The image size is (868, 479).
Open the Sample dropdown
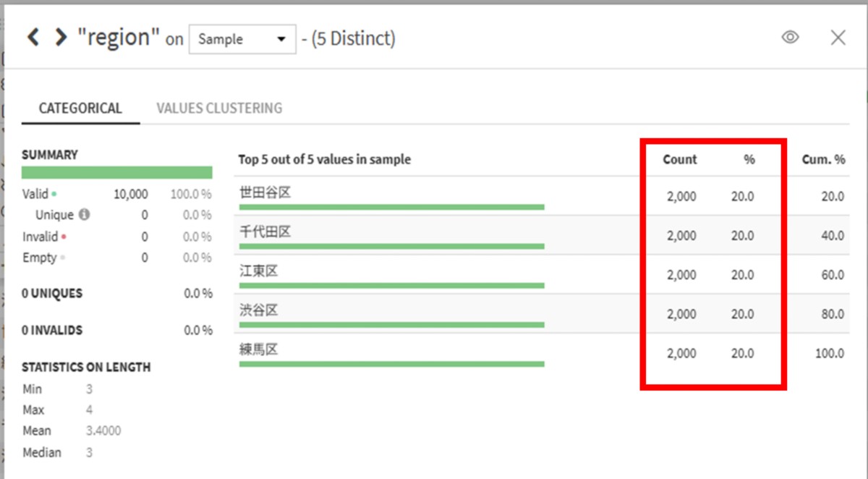[x=242, y=39]
